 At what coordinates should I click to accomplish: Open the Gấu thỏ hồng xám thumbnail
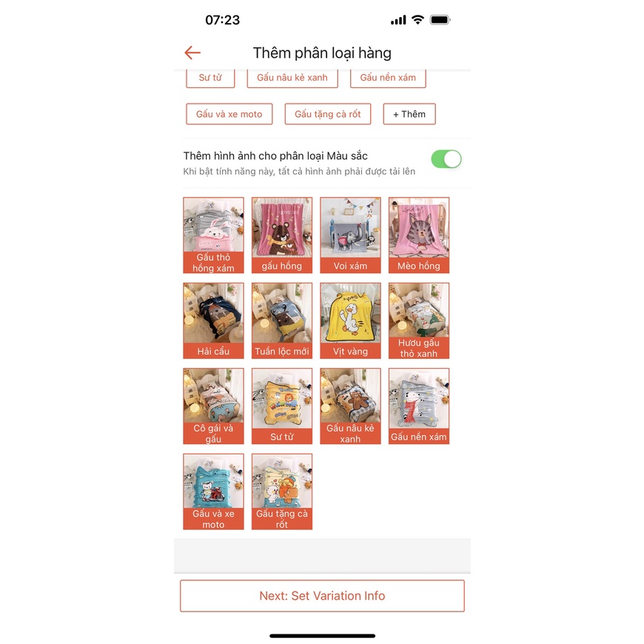214,235
